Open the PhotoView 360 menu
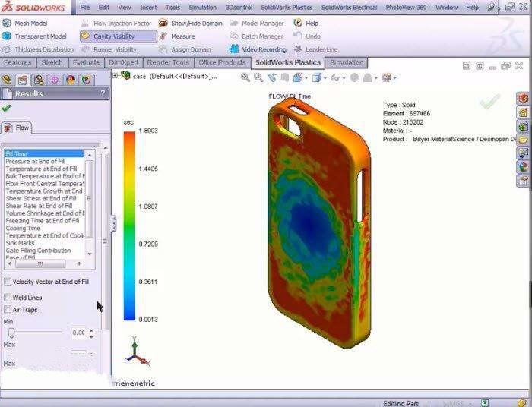 [406, 7]
